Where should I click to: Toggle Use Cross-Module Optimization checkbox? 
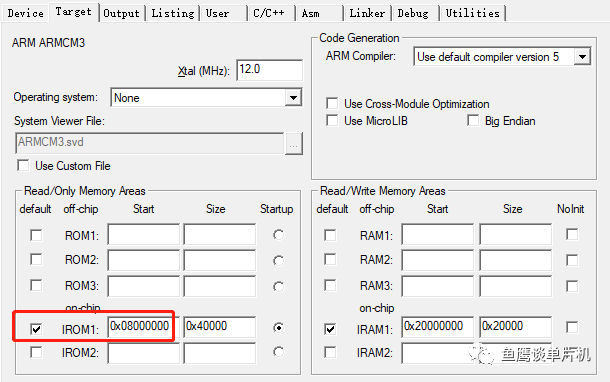tap(332, 103)
